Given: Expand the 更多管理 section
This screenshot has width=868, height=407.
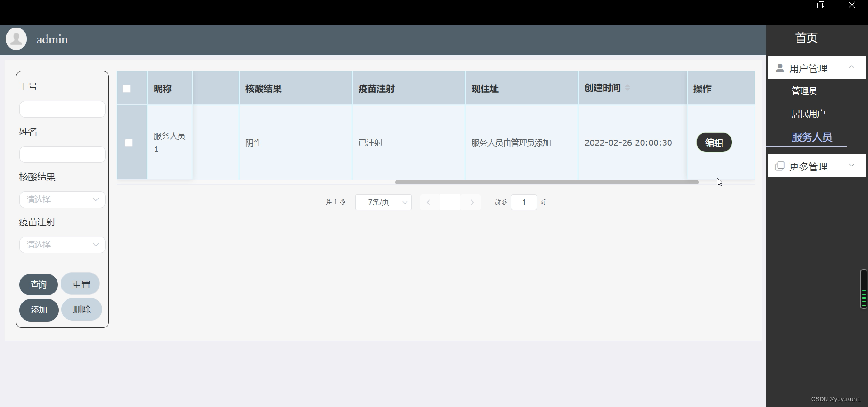Looking at the screenshot, I should [852, 165].
